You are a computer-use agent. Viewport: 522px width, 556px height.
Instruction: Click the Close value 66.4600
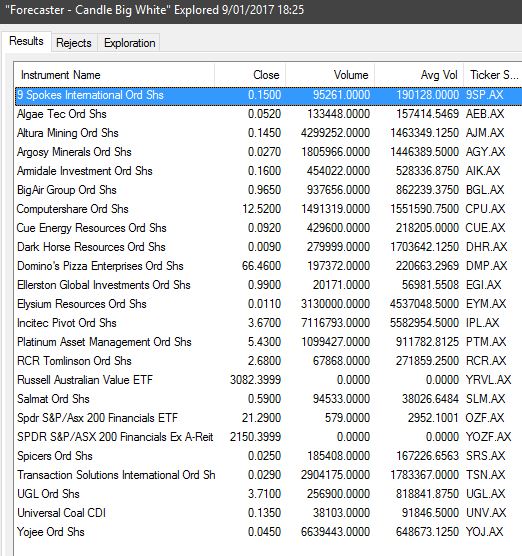(x=261, y=266)
